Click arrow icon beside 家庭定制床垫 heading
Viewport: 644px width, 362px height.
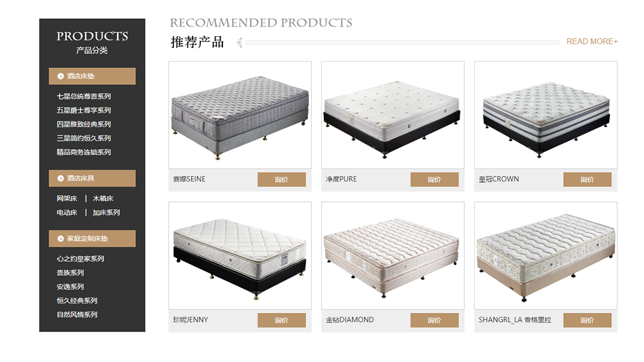tap(60, 238)
